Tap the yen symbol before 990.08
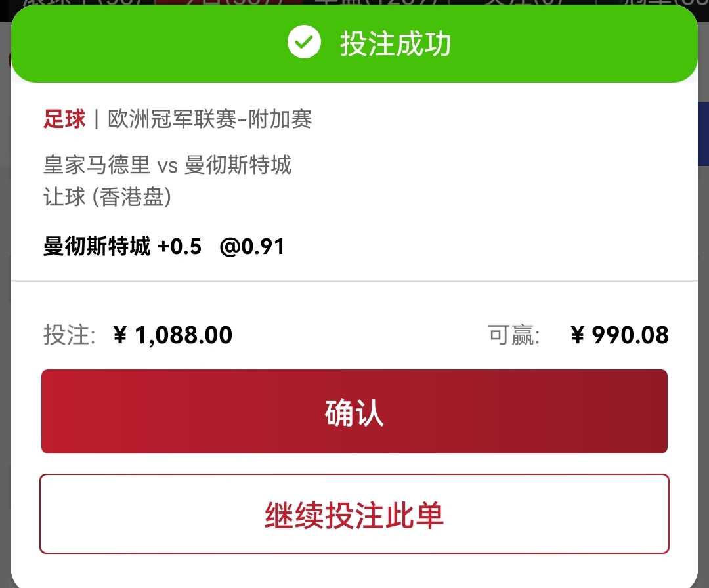Viewport: 709px width, 588px height. click(578, 335)
